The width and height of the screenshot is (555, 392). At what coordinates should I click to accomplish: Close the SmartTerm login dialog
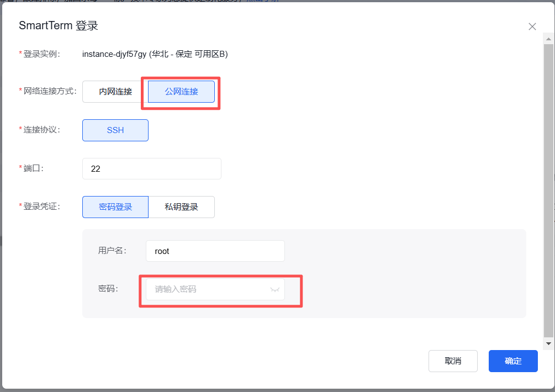point(532,27)
